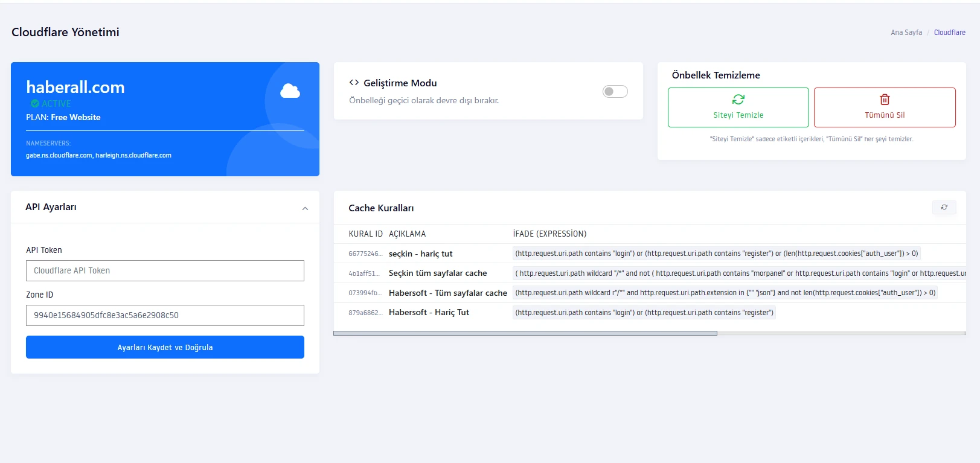980x463 pixels.
Task: Click rule ID 4b1aff51…
Action: [364, 273]
